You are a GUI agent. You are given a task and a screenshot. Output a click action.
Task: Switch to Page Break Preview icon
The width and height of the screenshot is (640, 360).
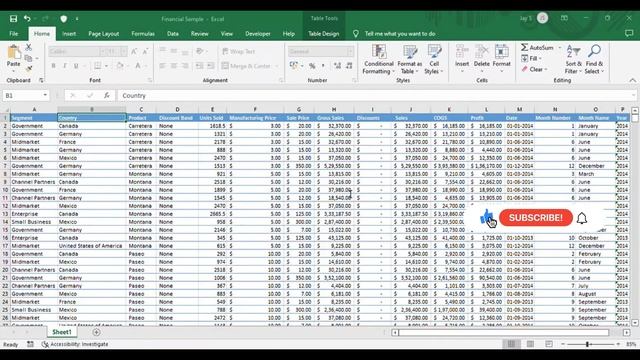pyautogui.click(x=549, y=344)
